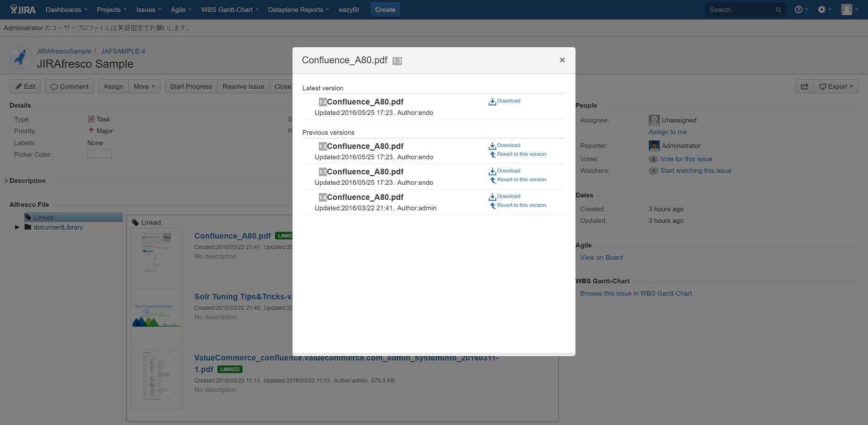Click the download icon for version 1.3

492,102
